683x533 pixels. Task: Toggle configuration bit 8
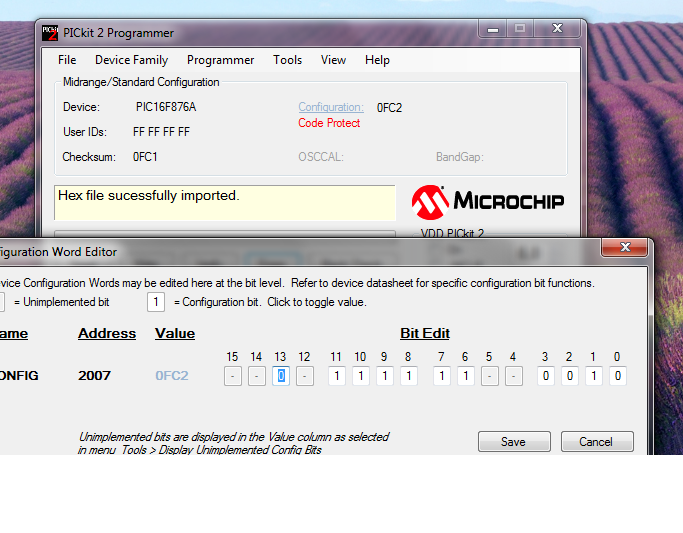coord(408,376)
